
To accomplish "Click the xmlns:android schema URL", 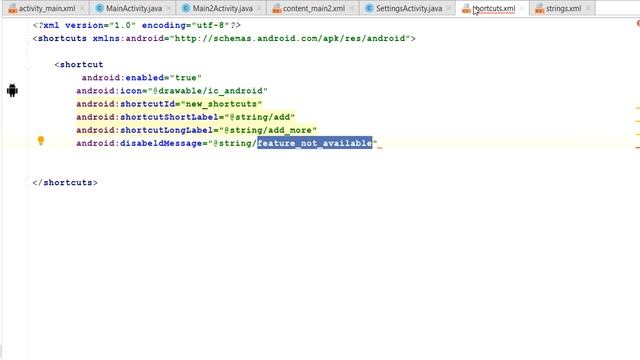I will point(290,38).
